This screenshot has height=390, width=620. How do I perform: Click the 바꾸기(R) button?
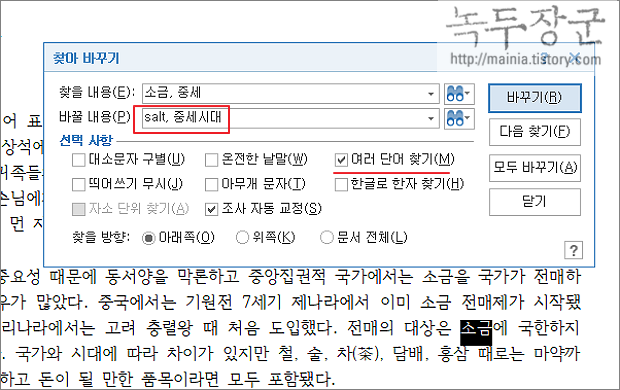tap(535, 98)
